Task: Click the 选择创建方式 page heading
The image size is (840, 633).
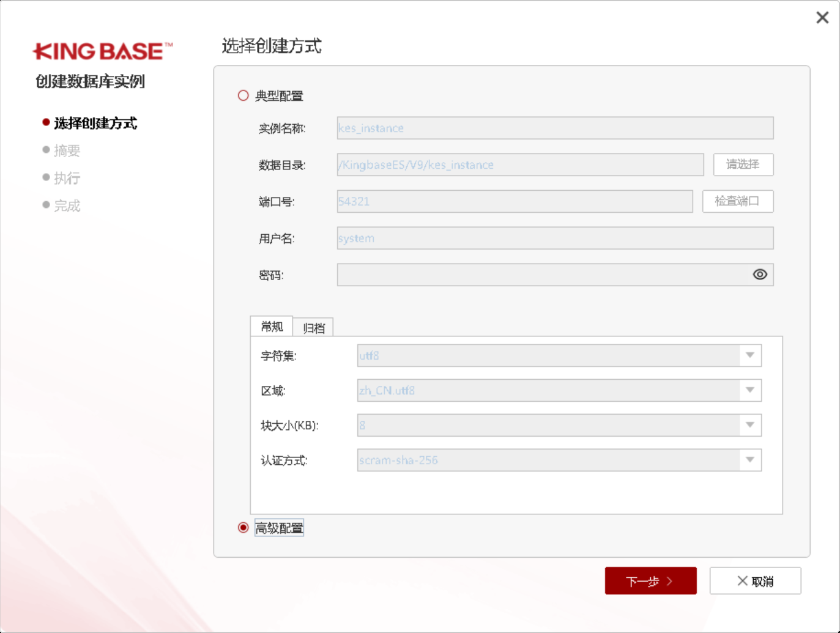Action: coord(272,46)
